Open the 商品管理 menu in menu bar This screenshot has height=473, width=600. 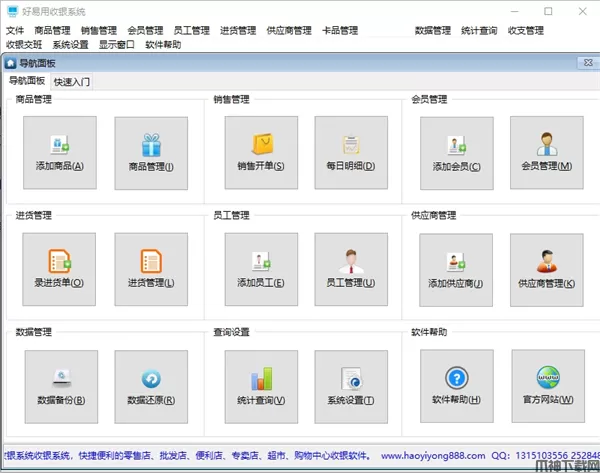tap(52, 31)
